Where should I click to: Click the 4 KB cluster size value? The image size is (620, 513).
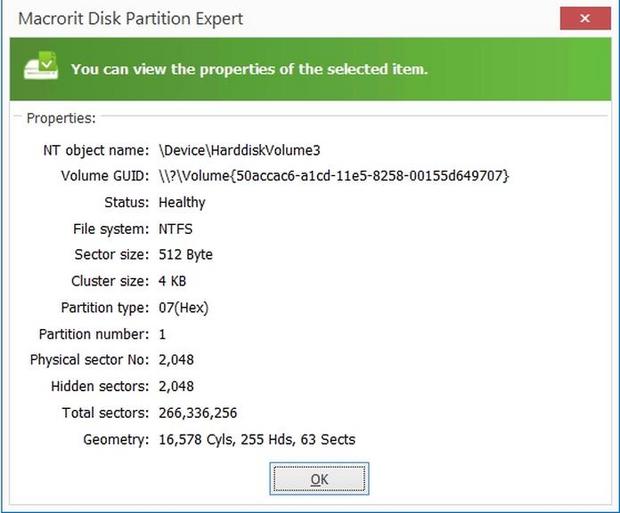tap(172, 281)
